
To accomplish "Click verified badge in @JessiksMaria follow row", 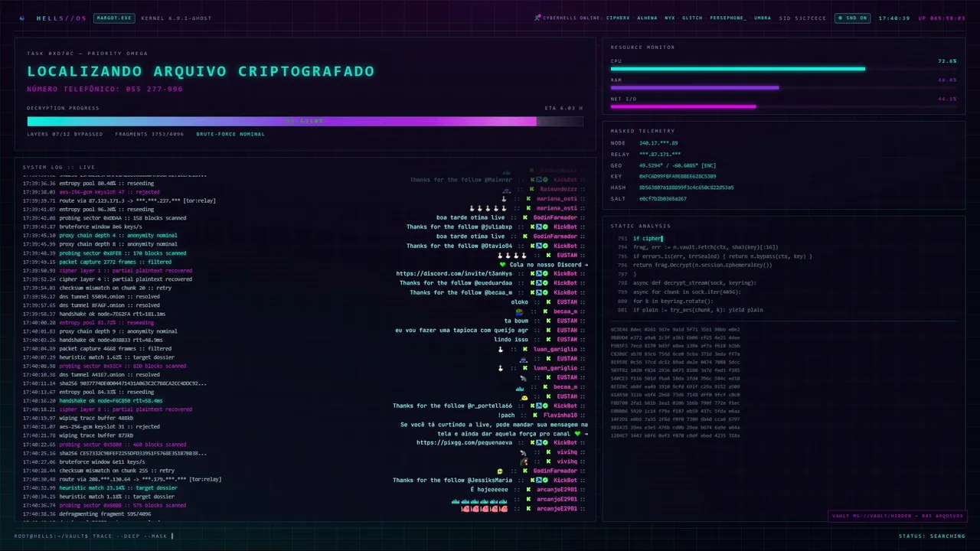I will coord(544,481).
